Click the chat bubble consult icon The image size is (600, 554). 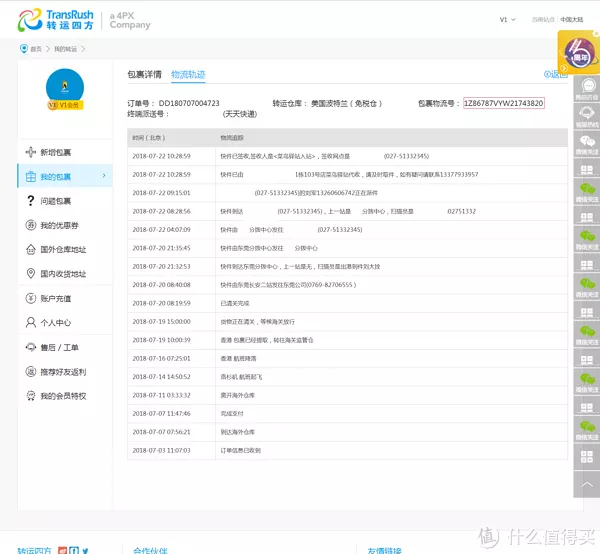(x=589, y=85)
